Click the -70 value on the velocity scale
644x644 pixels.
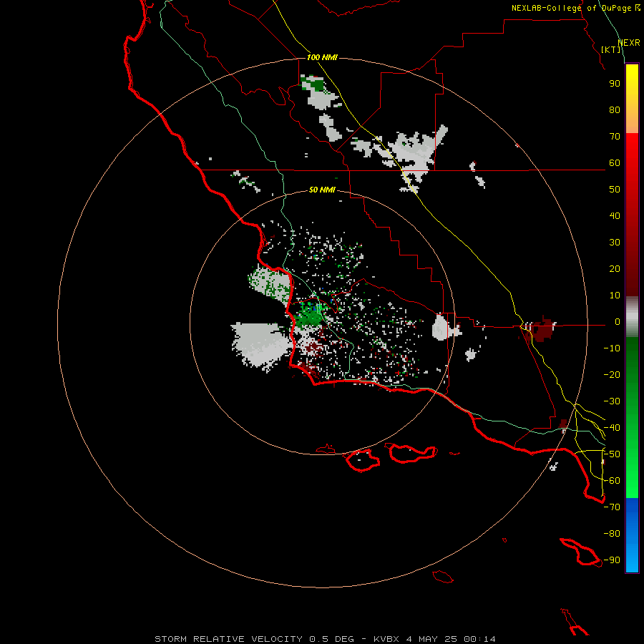click(612, 507)
